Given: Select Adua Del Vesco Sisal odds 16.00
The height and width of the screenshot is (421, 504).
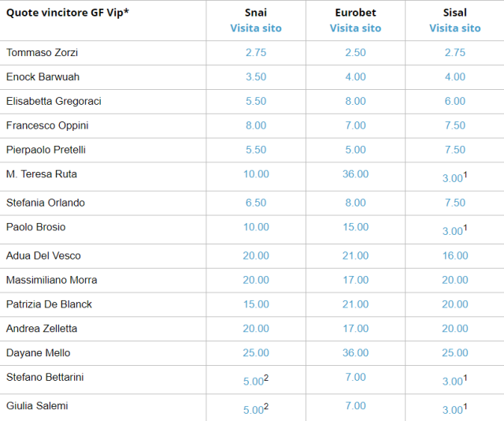Looking at the screenshot, I should [x=454, y=256].
